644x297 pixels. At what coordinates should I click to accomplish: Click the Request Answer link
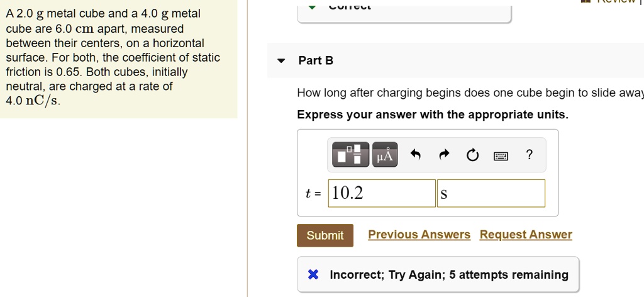pyautogui.click(x=526, y=235)
